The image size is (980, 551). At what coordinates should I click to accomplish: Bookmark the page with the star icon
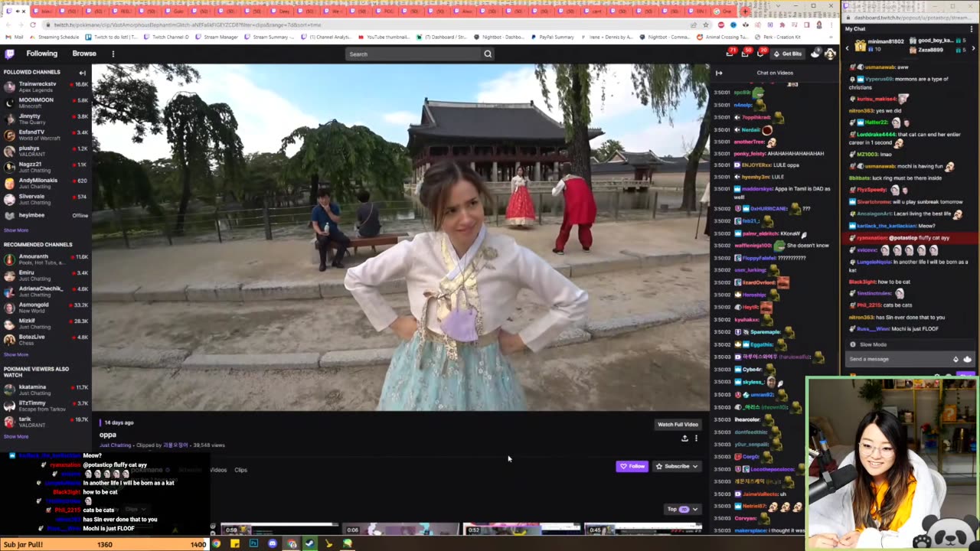[x=705, y=24]
